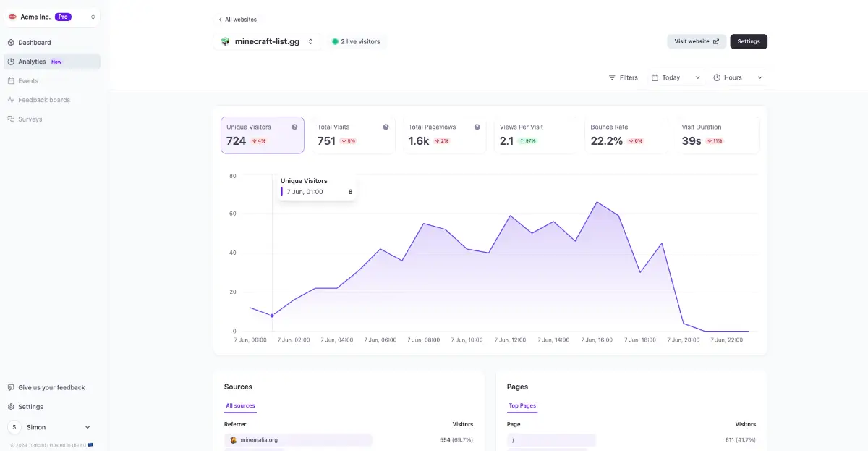
Task: Click the Feedback boards pulse icon
Action: 12,100
